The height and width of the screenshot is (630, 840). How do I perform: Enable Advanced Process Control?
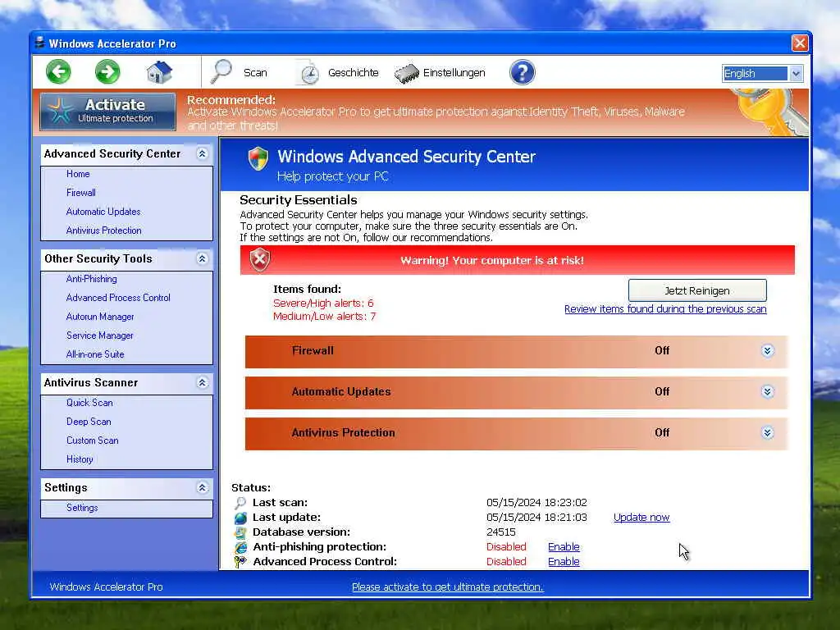(564, 561)
